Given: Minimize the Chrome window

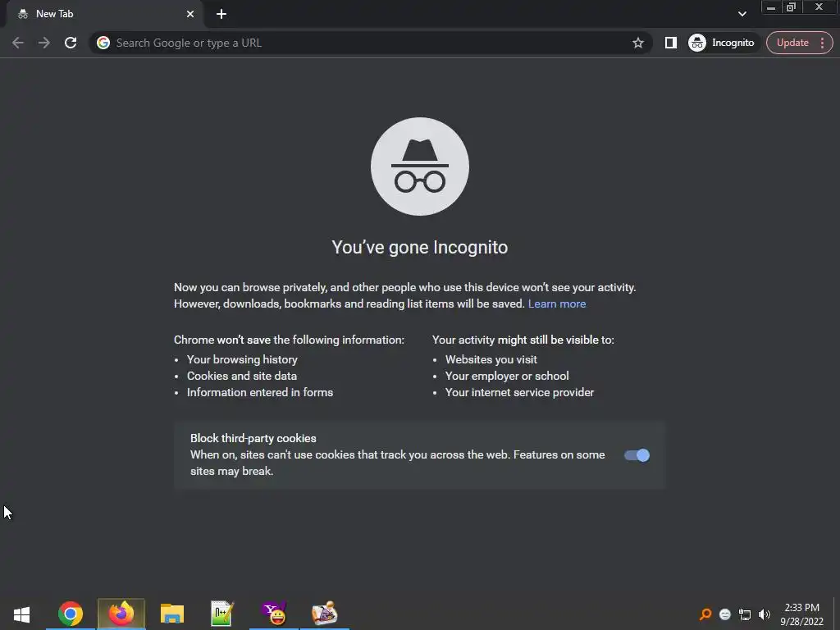Looking at the screenshot, I should (771, 7).
